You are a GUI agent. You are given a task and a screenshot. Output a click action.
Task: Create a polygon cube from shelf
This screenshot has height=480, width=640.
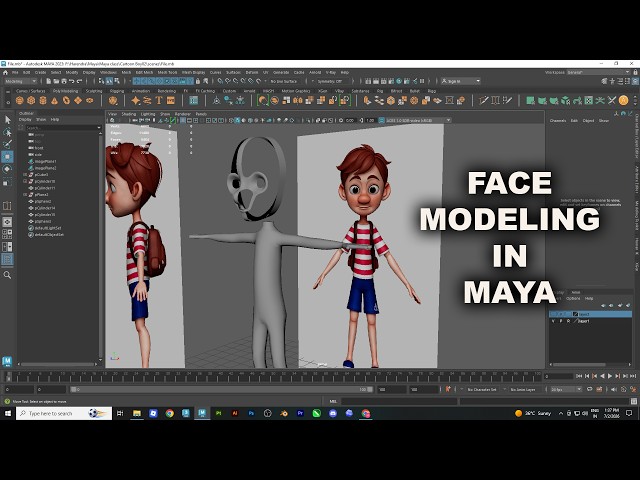coord(31,100)
